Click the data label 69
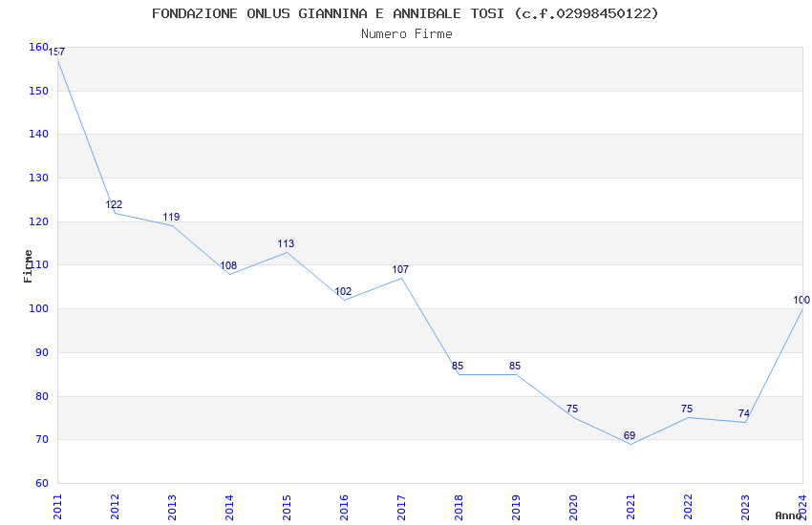The width and height of the screenshot is (812, 525). pos(630,436)
